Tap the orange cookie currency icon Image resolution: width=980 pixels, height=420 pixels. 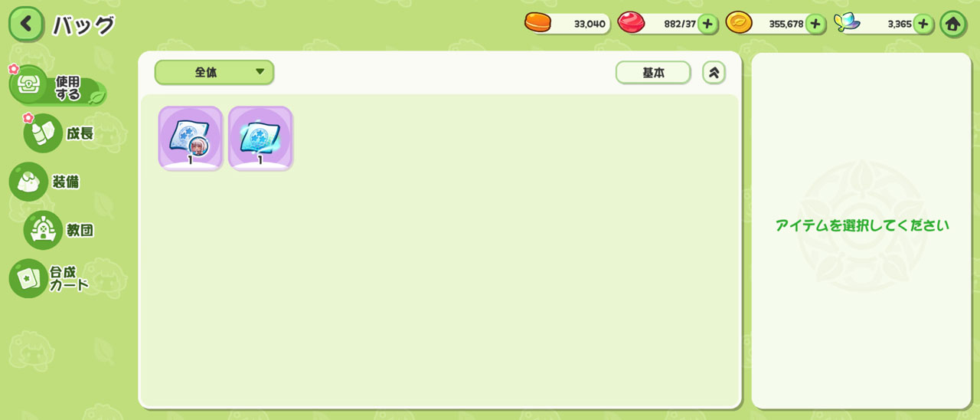(537, 23)
